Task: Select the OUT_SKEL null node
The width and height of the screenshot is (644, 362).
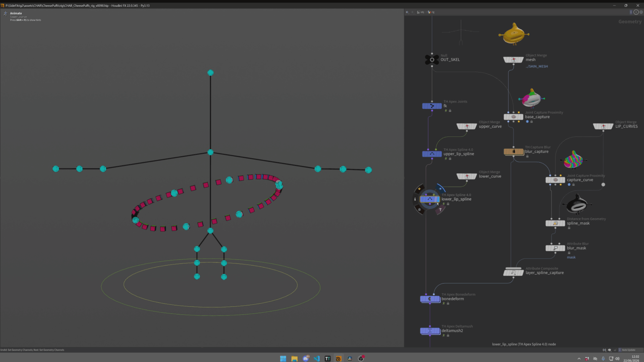Action: click(432, 60)
